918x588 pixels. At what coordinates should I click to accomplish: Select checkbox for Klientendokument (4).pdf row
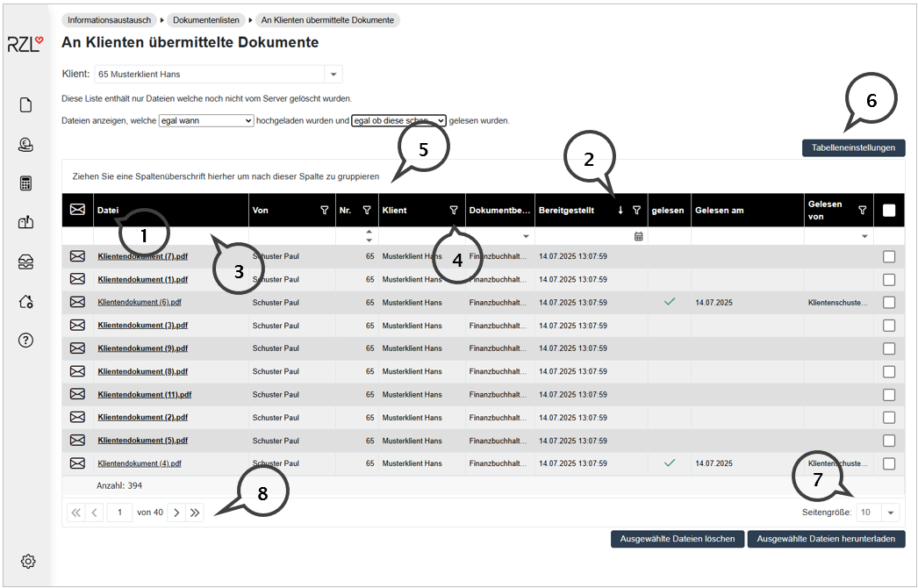(x=889, y=463)
